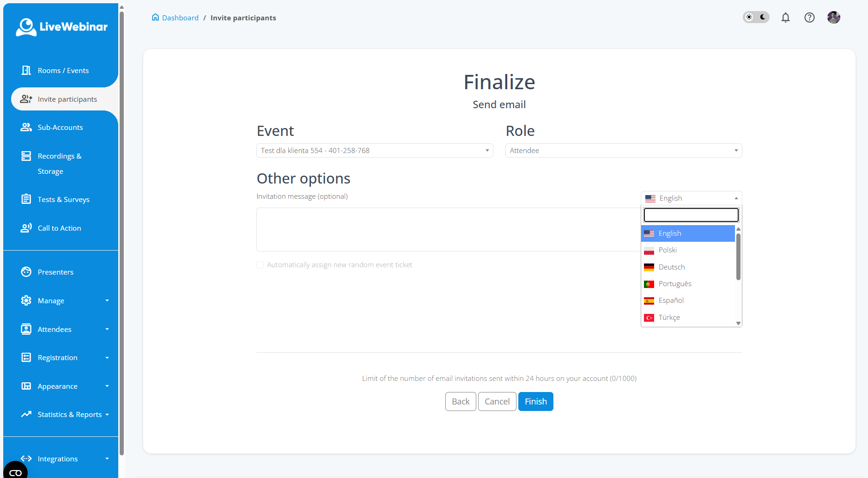Go to Invite participants in the sidebar
This screenshot has height=478, width=868.
pos(67,99)
